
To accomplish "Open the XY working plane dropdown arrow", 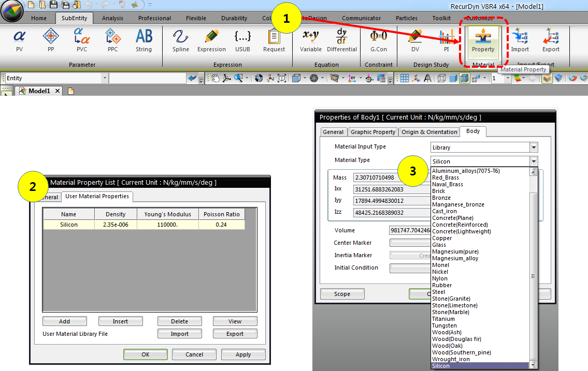I will (361, 78).
